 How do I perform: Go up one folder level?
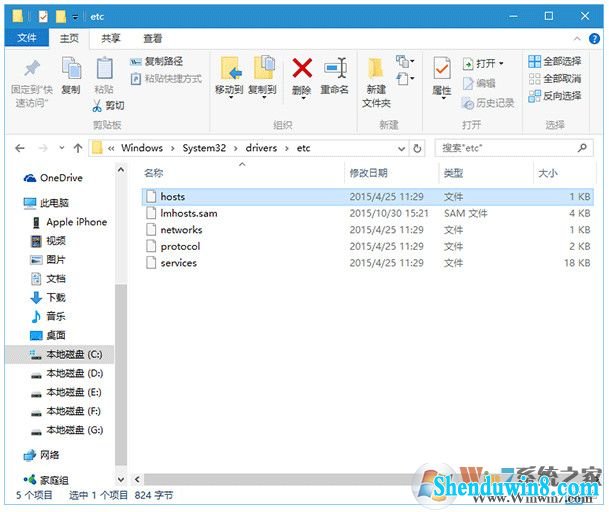[78, 148]
